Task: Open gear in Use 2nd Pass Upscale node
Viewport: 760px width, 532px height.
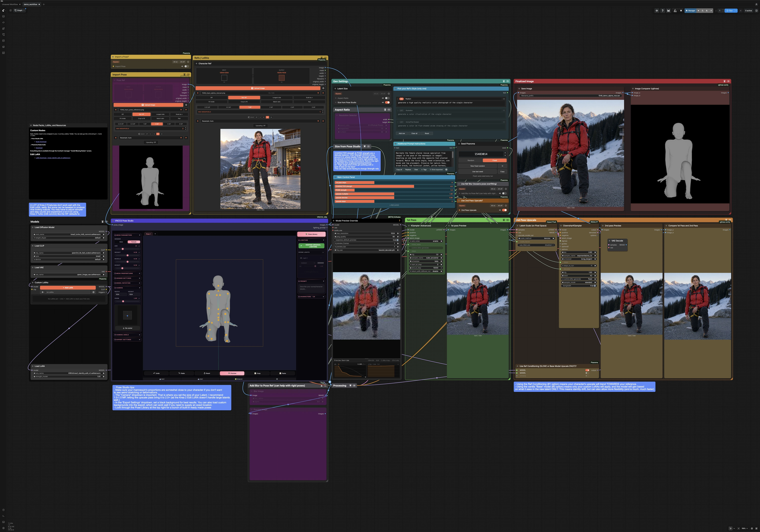Action: pyautogui.click(x=506, y=206)
